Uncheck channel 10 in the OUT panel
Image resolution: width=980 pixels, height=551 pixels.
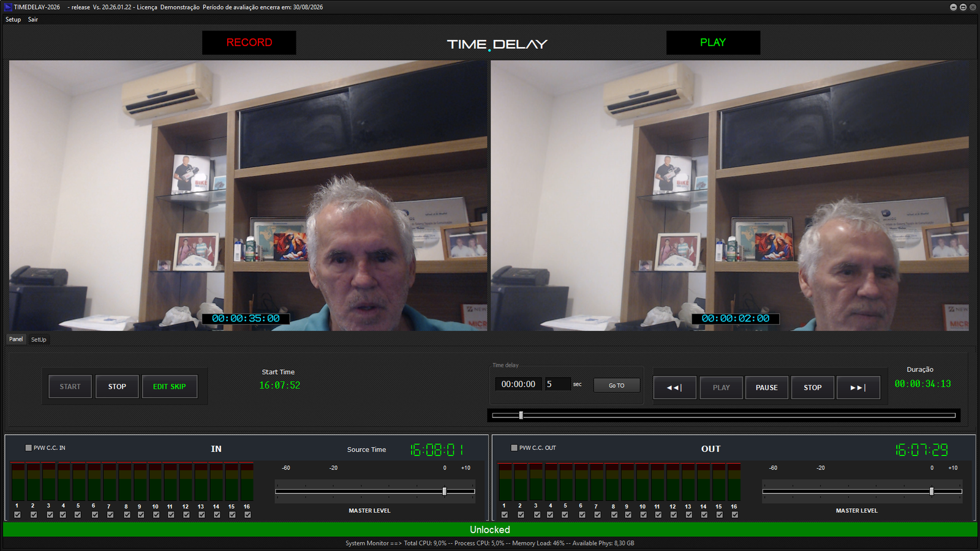point(643,515)
